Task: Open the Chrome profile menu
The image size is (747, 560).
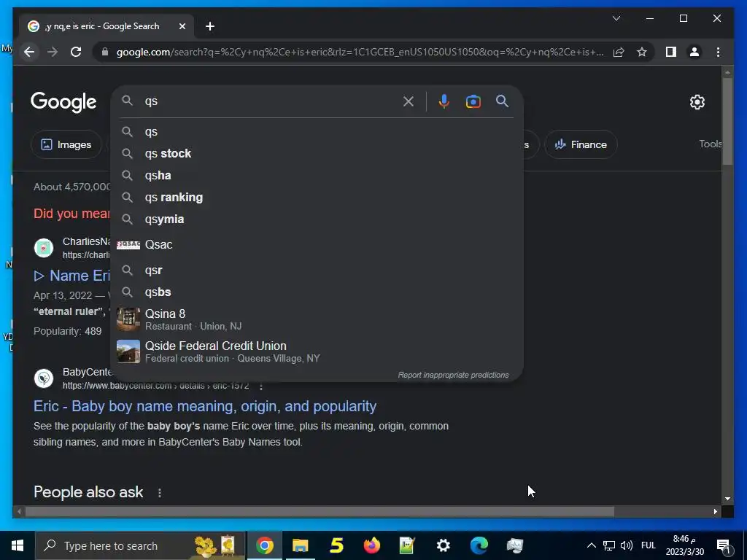Action: coord(694,52)
